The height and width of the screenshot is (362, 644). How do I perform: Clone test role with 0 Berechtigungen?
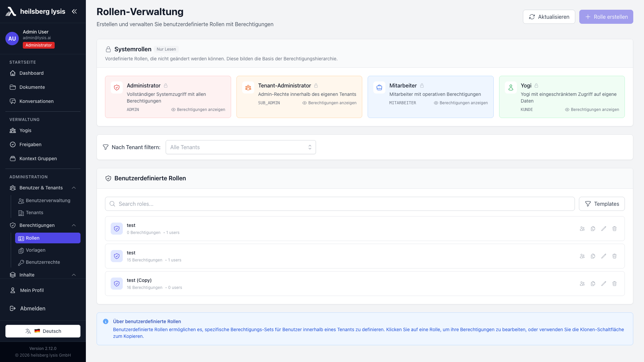pyautogui.click(x=593, y=229)
